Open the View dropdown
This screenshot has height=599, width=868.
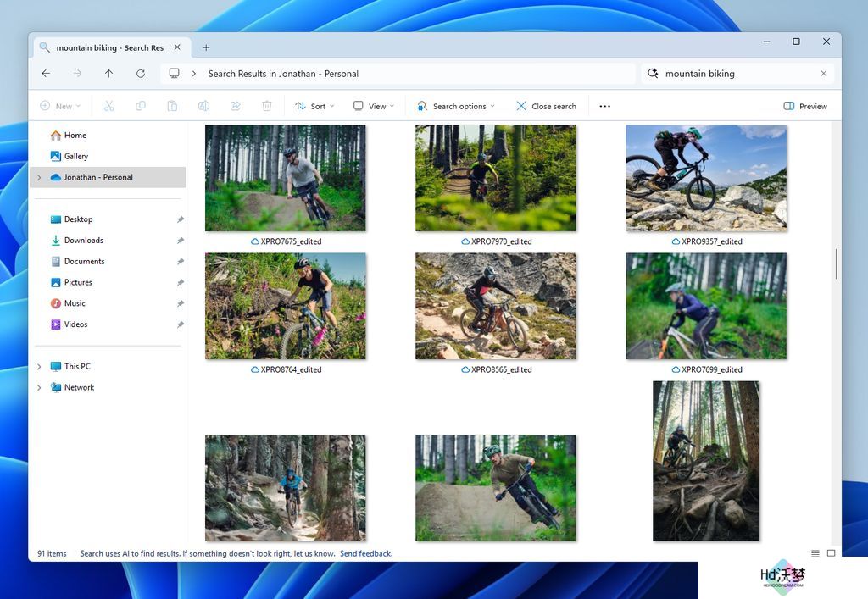[374, 106]
